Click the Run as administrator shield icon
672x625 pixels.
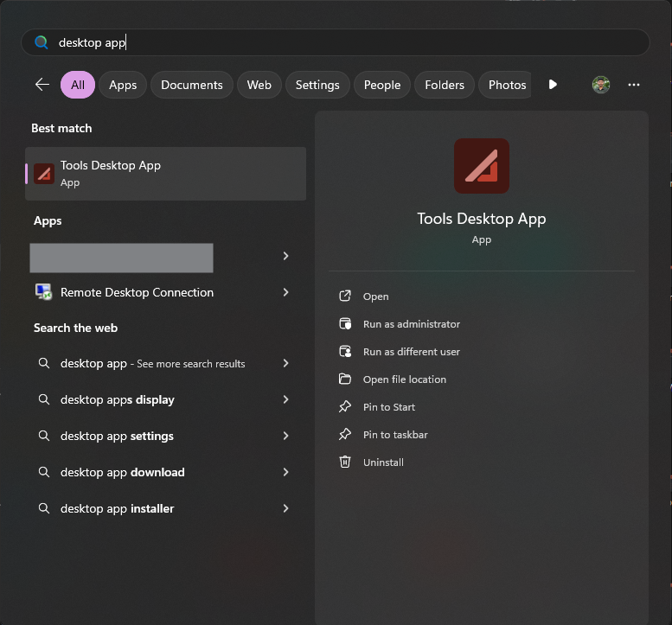tap(345, 324)
